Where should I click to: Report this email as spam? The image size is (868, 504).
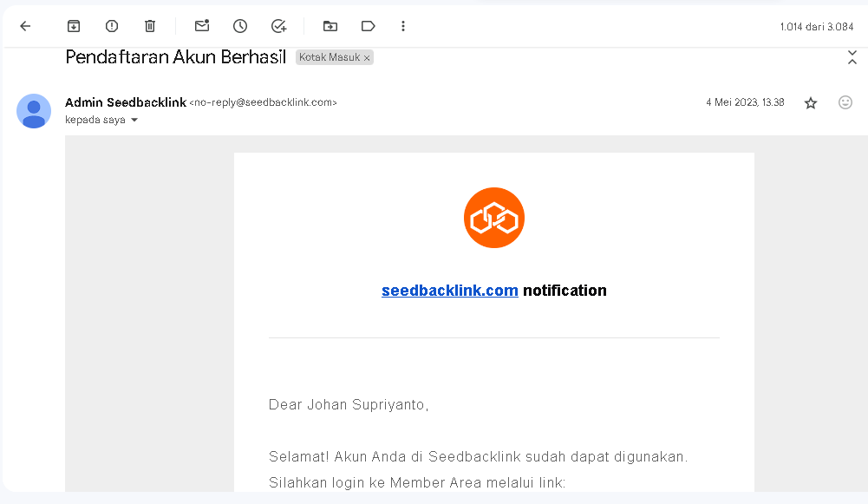(x=112, y=26)
